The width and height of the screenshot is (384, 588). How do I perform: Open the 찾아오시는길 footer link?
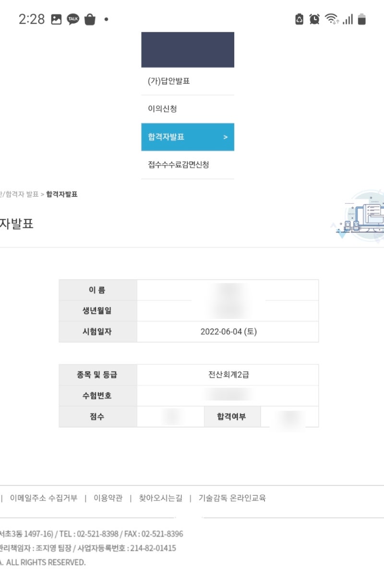pyautogui.click(x=161, y=498)
